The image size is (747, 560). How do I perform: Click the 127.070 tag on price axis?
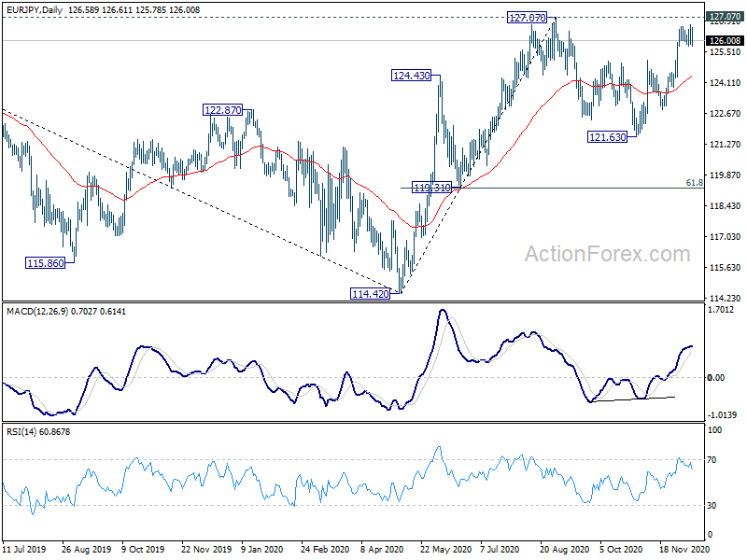[x=725, y=17]
